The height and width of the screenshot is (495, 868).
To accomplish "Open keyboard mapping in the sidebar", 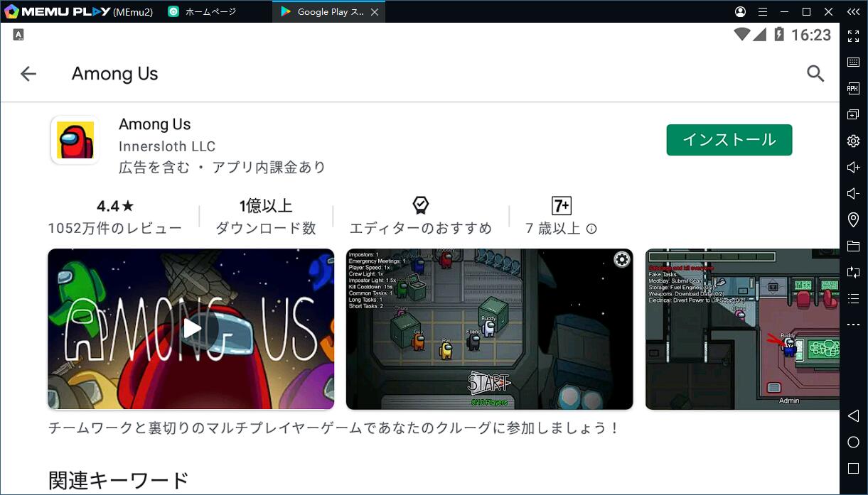I will 854,62.
